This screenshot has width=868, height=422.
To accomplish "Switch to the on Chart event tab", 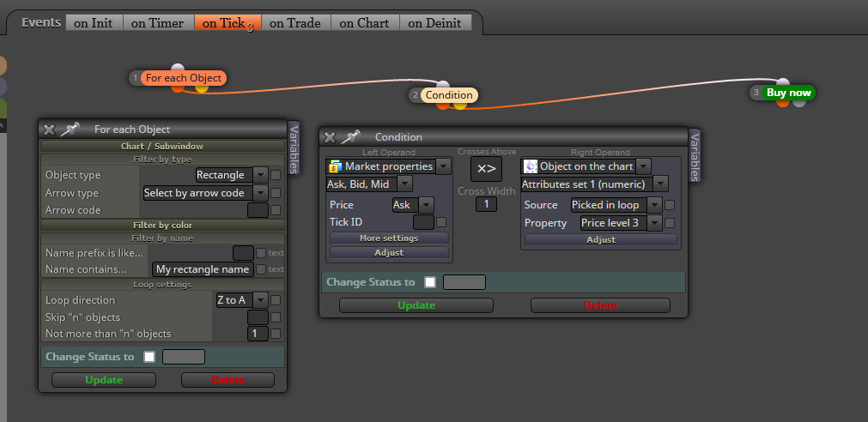I will [x=364, y=22].
